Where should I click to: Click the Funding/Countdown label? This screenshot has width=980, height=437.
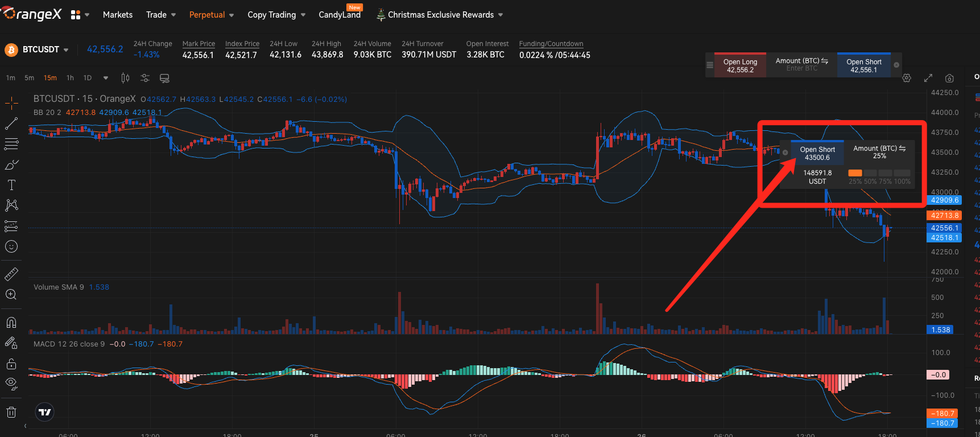pyautogui.click(x=551, y=44)
